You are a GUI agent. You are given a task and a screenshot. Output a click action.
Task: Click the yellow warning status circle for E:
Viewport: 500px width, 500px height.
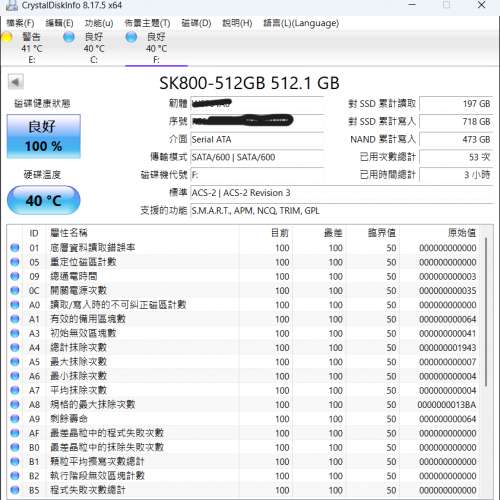6,37
